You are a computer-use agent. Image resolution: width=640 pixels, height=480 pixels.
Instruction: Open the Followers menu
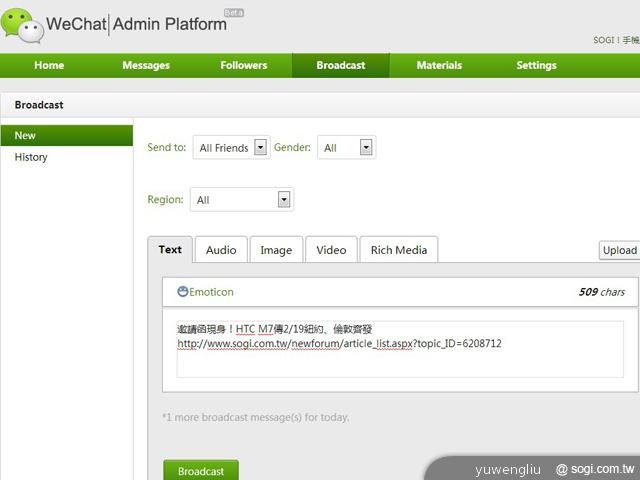tap(244, 65)
